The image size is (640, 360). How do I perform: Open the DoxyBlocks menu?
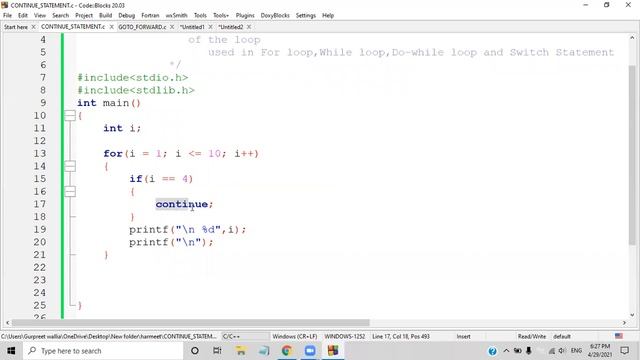275,15
